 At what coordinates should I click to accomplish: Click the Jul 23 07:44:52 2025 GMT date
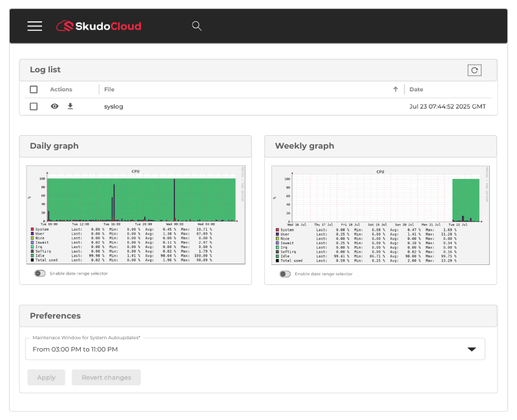coord(447,107)
